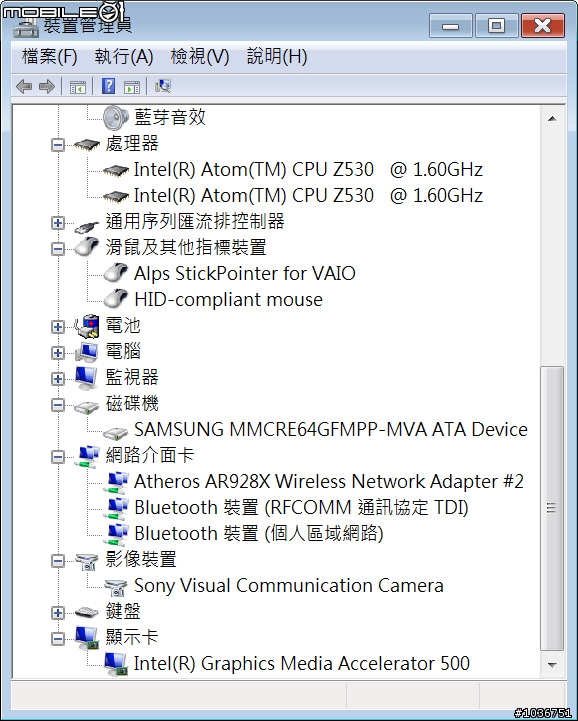Select the Alps StickPointer for VAIO device

pyautogui.click(x=245, y=274)
